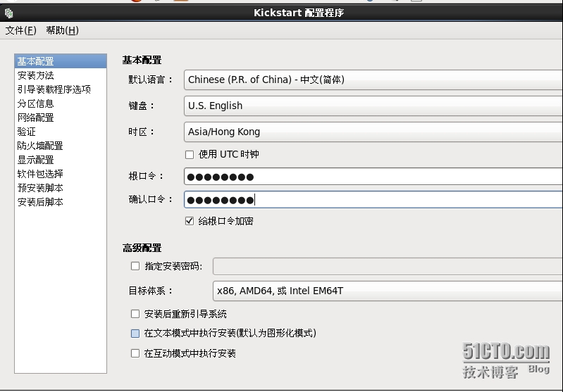The width and height of the screenshot is (563, 392).
Task: Open the 帮助(H) menu
Action: (x=62, y=30)
